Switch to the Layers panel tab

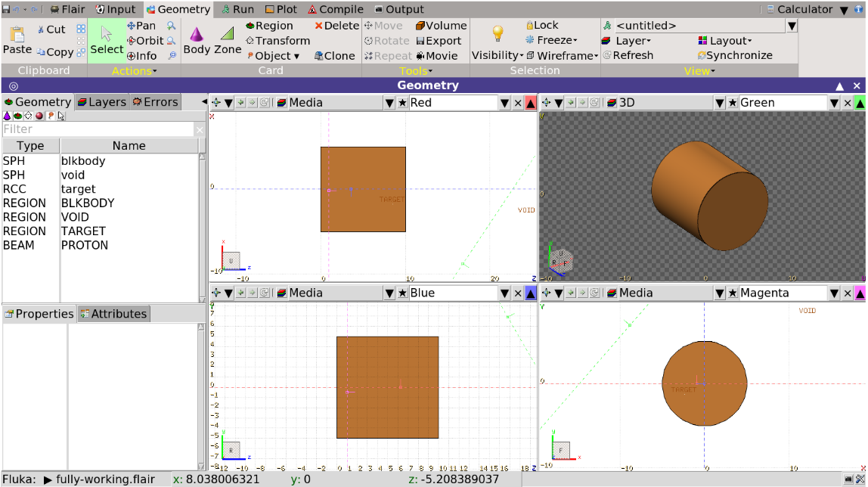[102, 102]
